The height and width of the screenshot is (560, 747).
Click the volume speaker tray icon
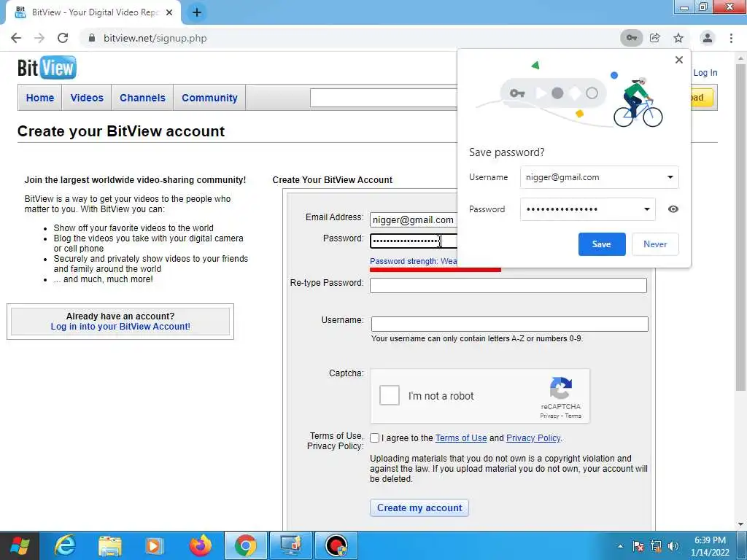[x=673, y=546]
